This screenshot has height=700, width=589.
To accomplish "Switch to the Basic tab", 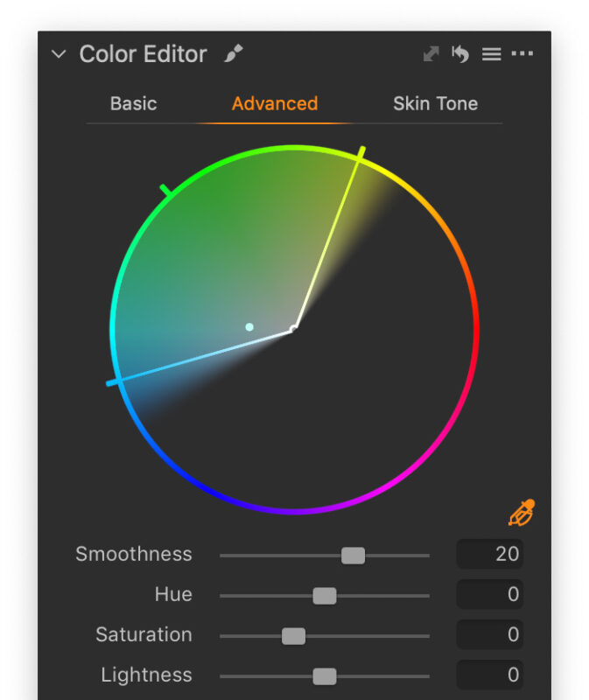I will pyautogui.click(x=134, y=103).
